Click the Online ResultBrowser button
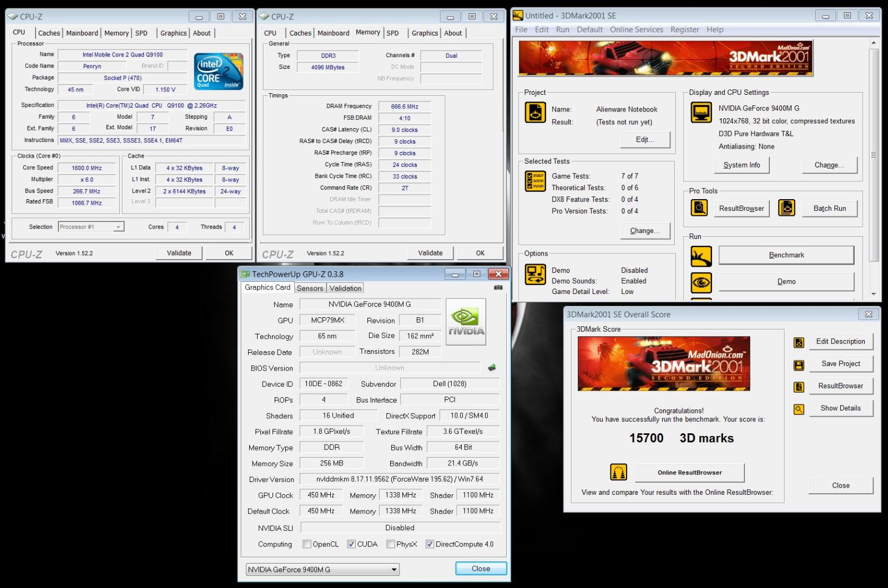The width and height of the screenshot is (888, 588). coord(690,473)
